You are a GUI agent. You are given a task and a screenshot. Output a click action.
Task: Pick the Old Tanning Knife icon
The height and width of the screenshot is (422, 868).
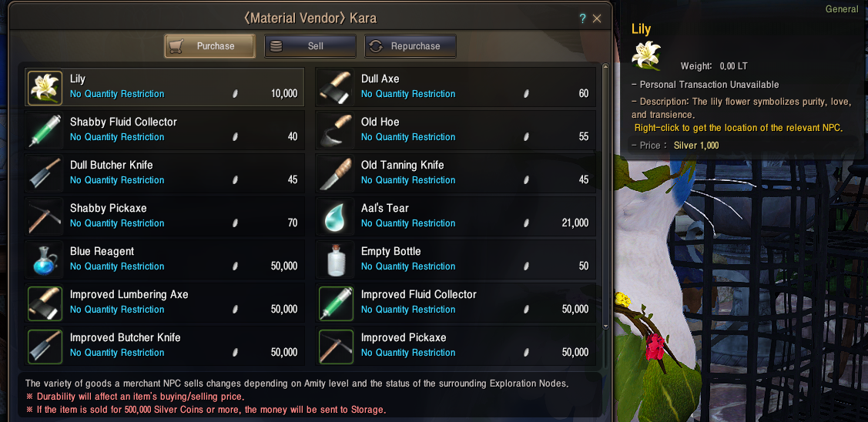(336, 173)
